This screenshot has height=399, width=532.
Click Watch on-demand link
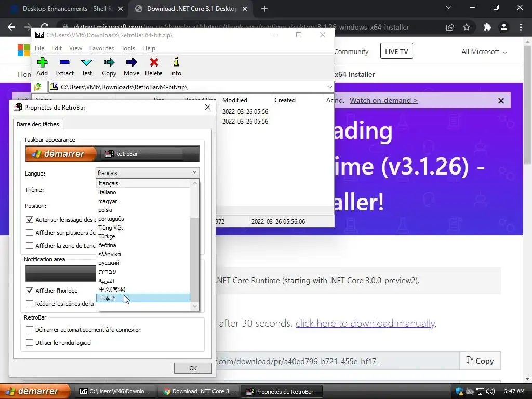pyautogui.click(x=383, y=100)
